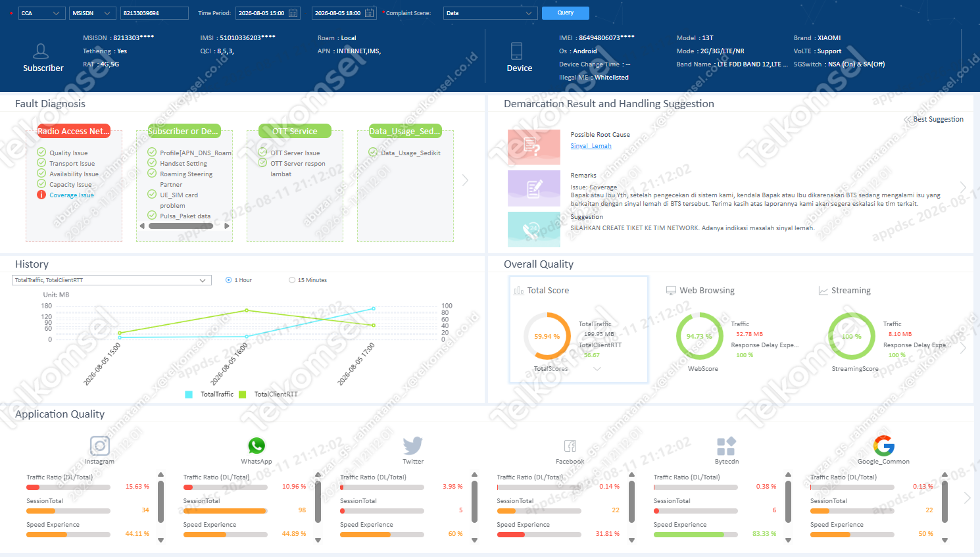Image resolution: width=980 pixels, height=557 pixels.
Task: Click the Twitter metrics vertical scrollbar
Action: (x=474, y=501)
